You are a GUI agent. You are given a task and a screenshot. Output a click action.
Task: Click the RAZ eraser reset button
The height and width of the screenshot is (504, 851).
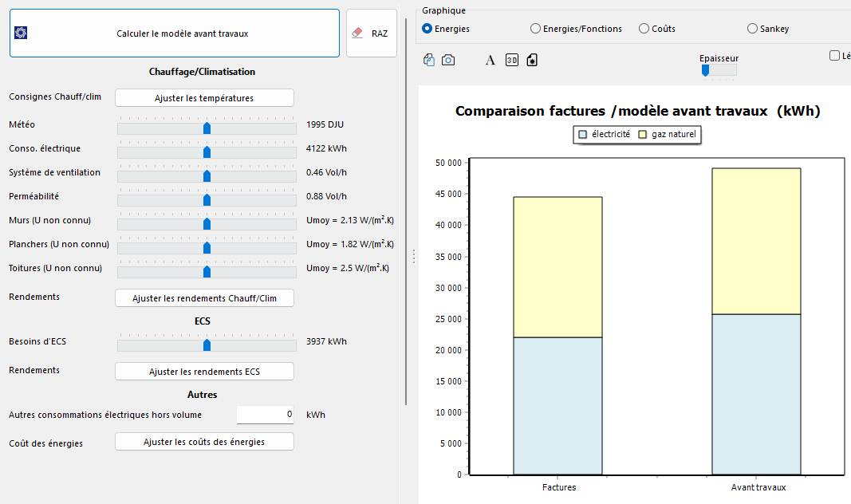point(371,33)
